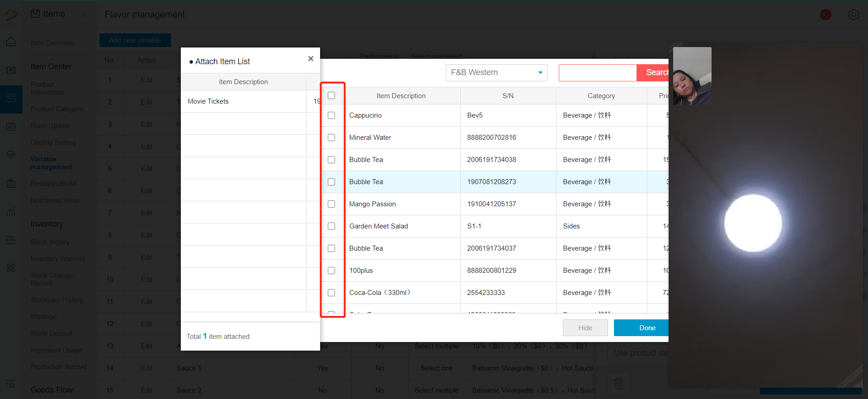Open Stock Inquiry menu item

click(x=50, y=242)
